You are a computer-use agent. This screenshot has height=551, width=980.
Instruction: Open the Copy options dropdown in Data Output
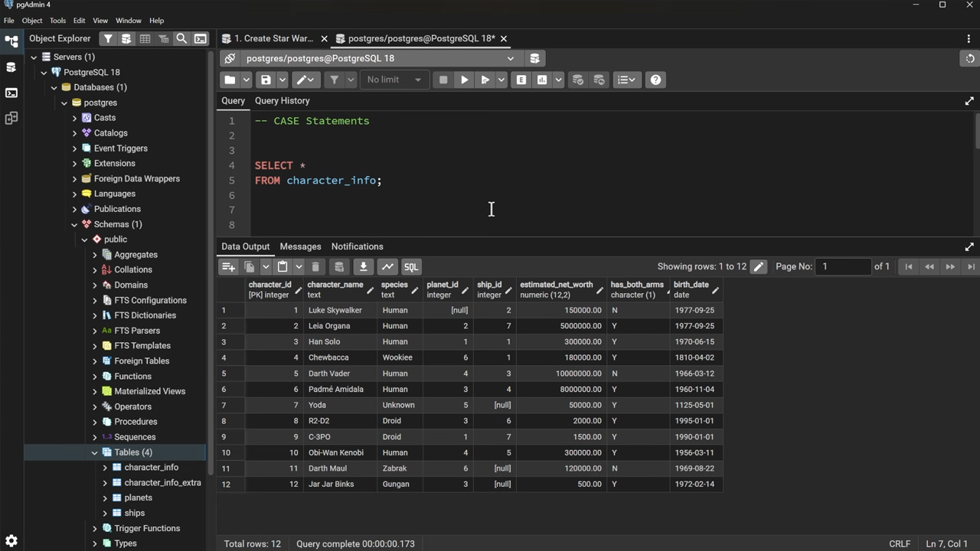pyautogui.click(x=266, y=266)
